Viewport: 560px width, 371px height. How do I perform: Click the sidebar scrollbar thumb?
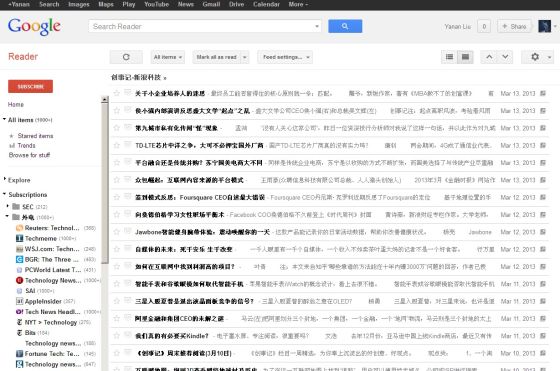(105, 184)
